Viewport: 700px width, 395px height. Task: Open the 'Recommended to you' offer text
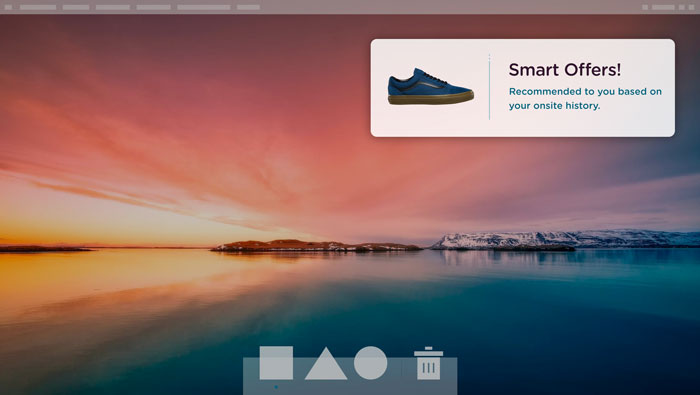pyautogui.click(x=585, y=99)
